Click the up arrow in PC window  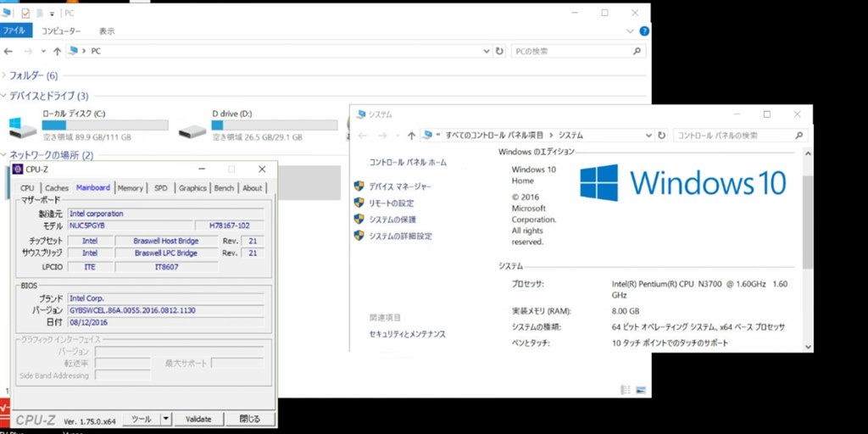coord(57,51)
